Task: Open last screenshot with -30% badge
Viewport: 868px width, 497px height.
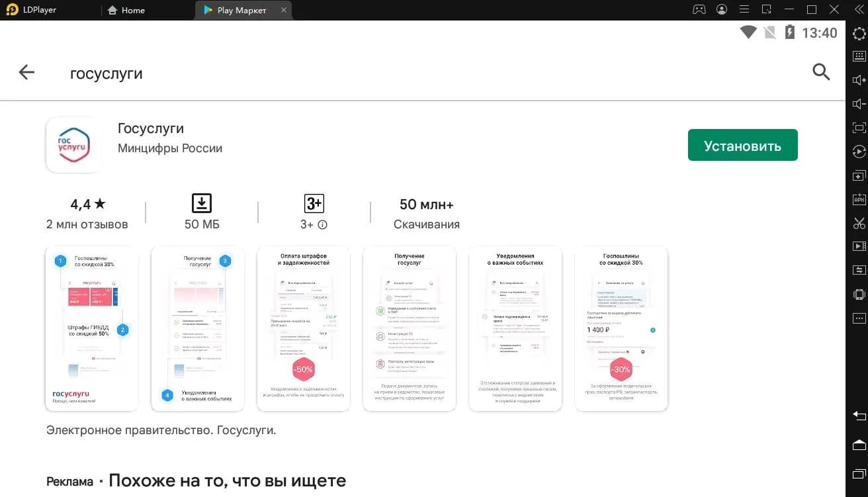Action: pyautogui.click(x=621, y=329)
